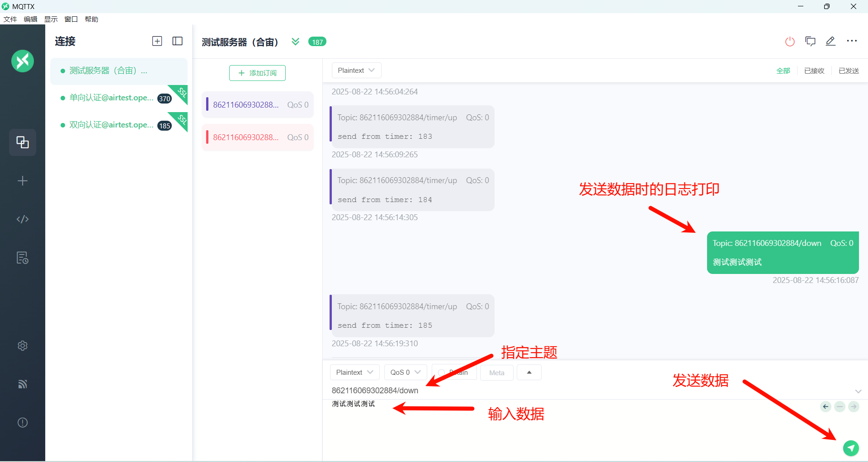Open the 显示 menu
868x462 pixels.
point(51,19)
